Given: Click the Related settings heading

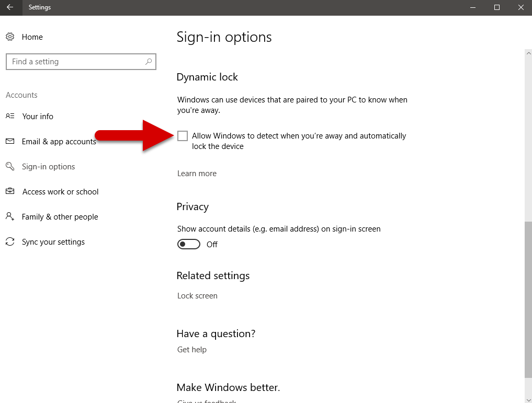Looking at the screenshot, I should 213,275.
